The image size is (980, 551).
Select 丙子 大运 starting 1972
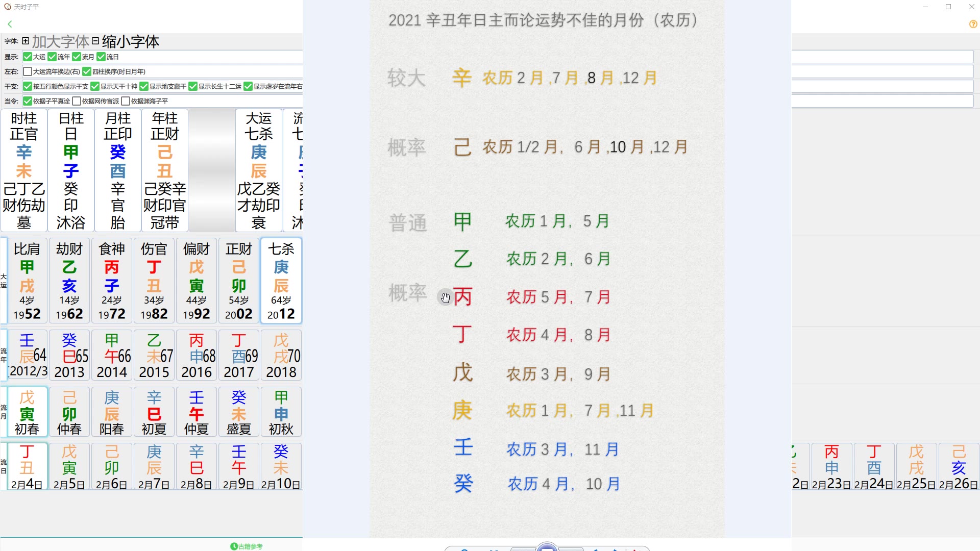(x=112, y=281)
